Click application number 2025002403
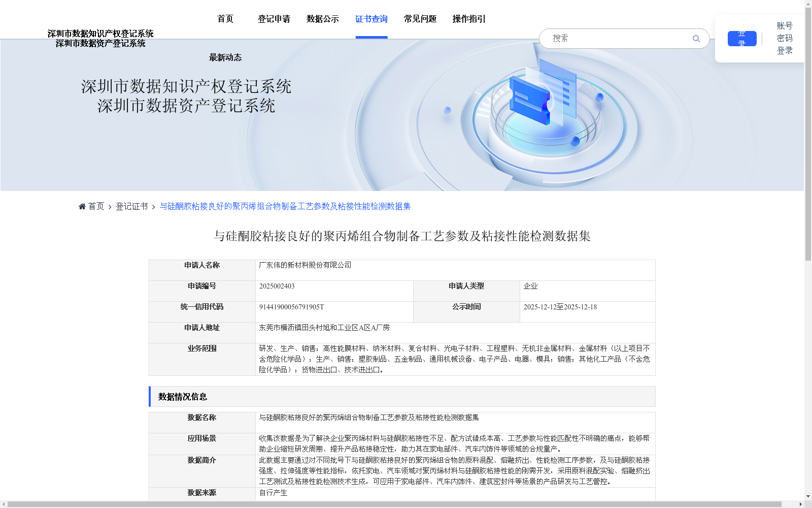This screenshot has width=812, height=508. click(277, 286)
